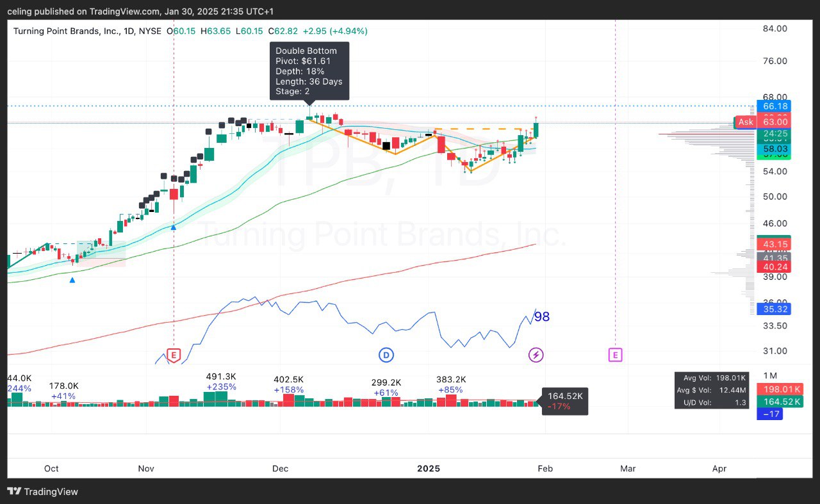Click the blue triangle marker on the November dashed line

[x=174, y=227]
